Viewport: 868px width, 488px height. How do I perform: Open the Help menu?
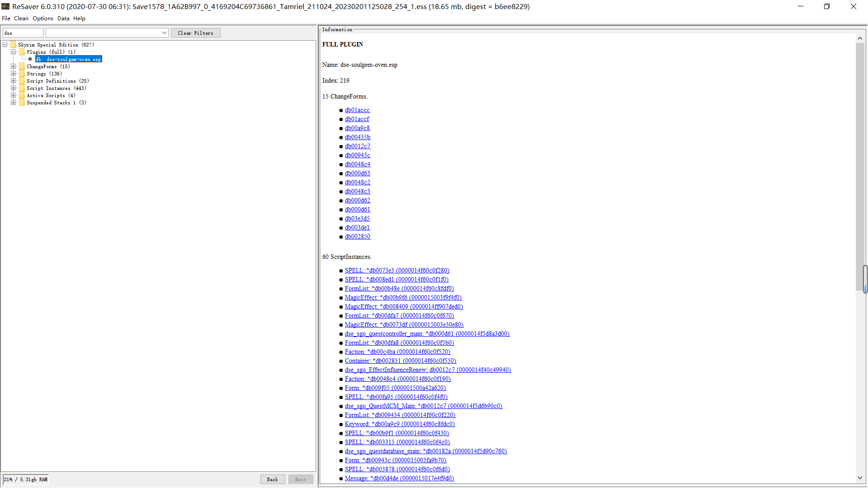(79, 19)
